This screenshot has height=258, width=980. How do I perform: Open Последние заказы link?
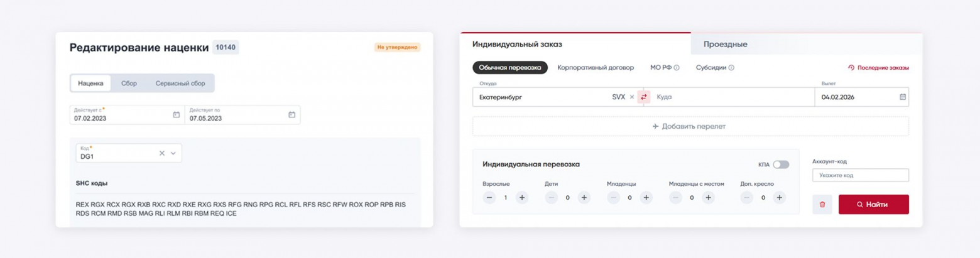tap(878, 68)
